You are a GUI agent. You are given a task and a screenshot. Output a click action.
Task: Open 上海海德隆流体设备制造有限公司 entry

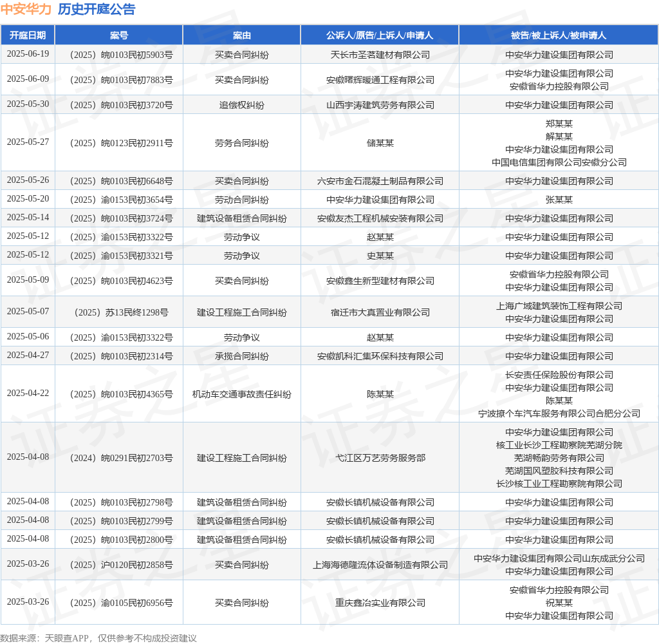(x=380, y=565)
